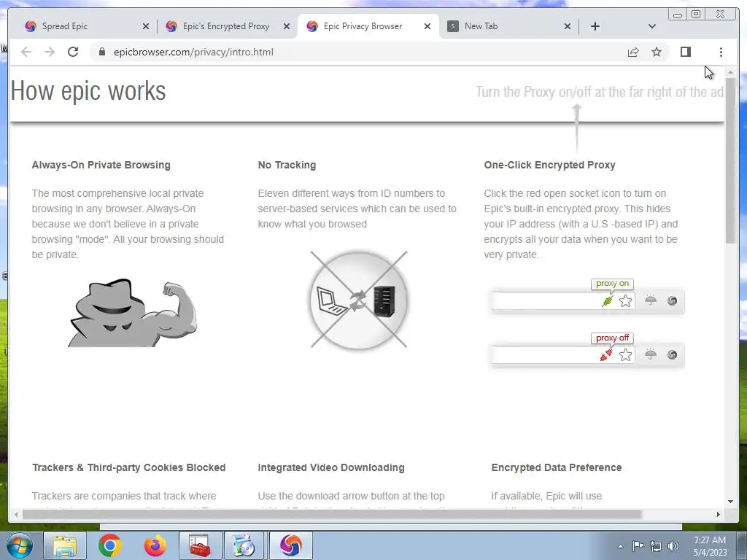This screenshot has height=560, width=747.
Task: Click Epic swirl icon in proxy off illustration
Action: 672,354
